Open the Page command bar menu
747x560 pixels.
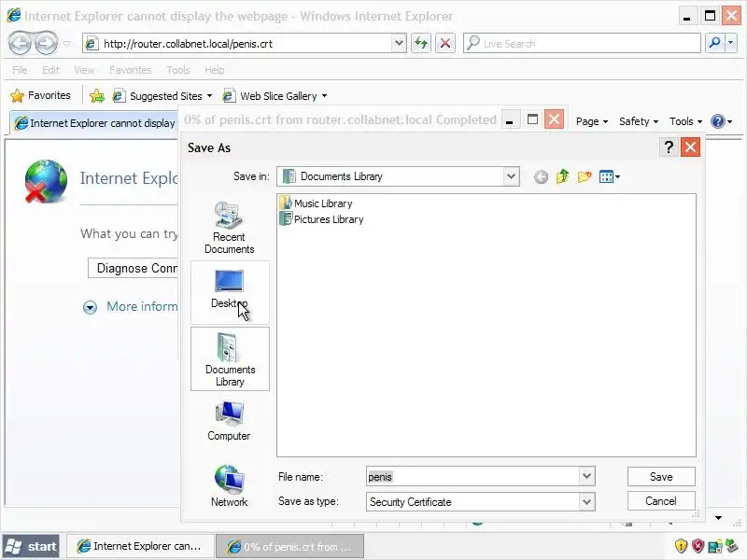(x=592, y=121)
